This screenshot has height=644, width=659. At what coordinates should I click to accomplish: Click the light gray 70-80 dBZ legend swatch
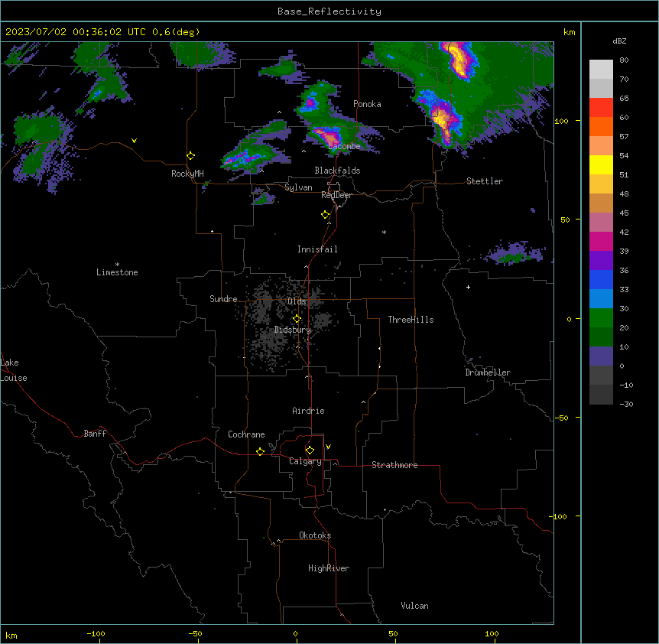[601, 69]
